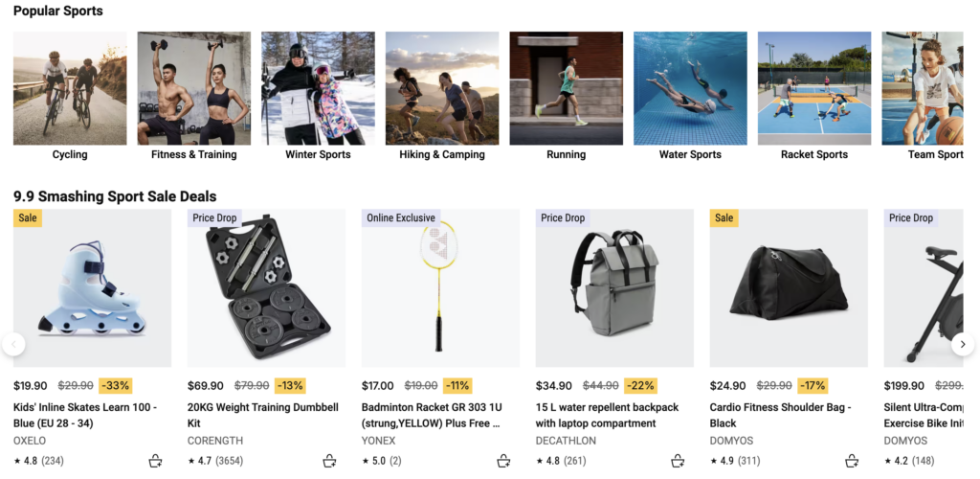Add 20KG Dumbbell Kit to cart

pyautogui.click(x=330, y=461)
